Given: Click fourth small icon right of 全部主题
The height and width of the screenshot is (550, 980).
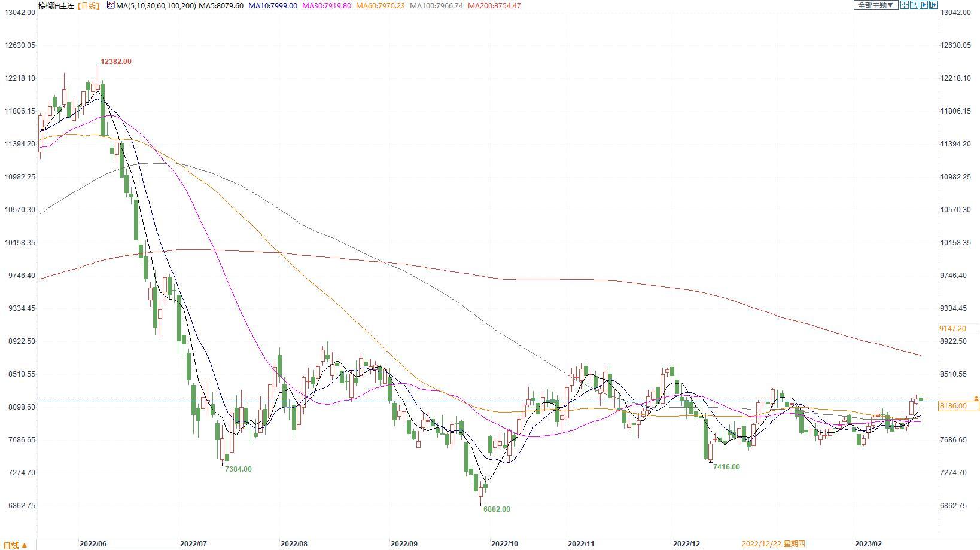Looking at the screenshot, I should pos(933,5).
